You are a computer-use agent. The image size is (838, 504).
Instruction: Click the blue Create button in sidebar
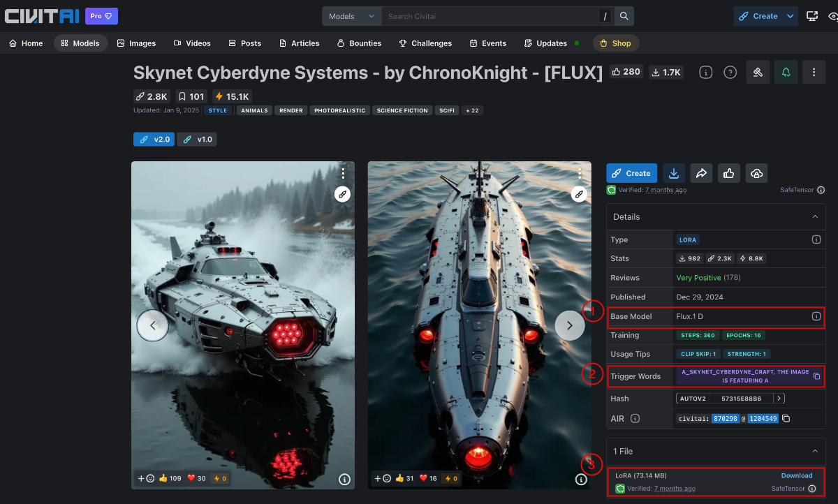(631, 173)
